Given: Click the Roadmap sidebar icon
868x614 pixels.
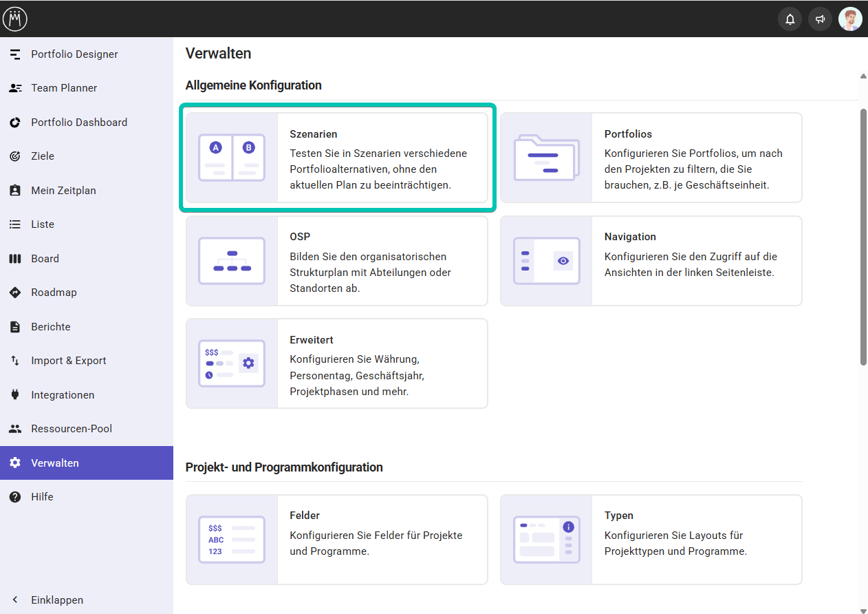Looking at the screenshot, I should pos(15,293).
